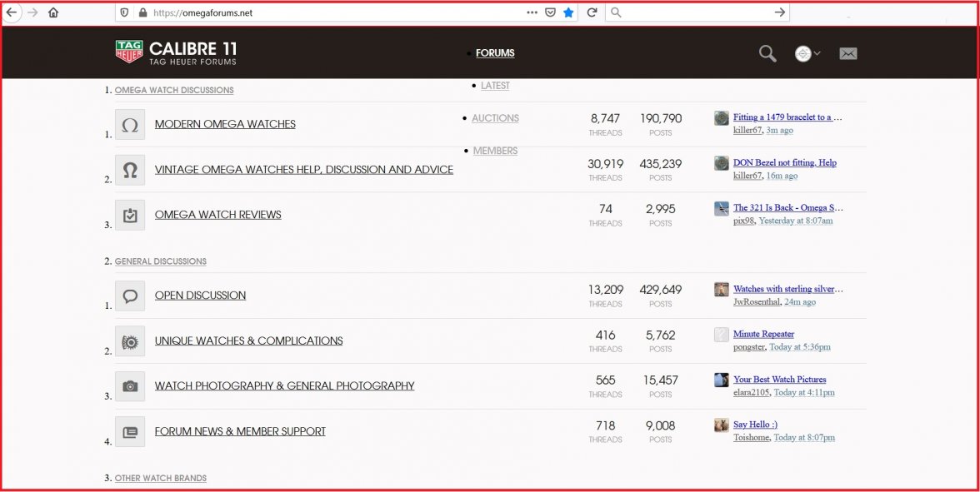Viewport: 980px width, 492px height.
Task: Click the Forum News newspaper icon
Action: [x=130, y=432]
